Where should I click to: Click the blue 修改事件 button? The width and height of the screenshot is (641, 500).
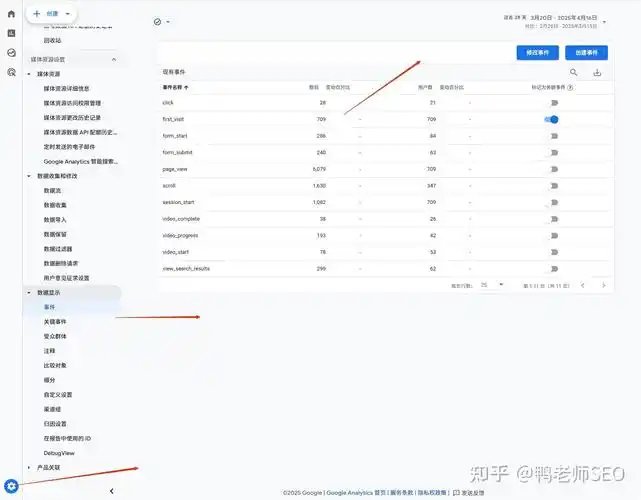[x=538, y=52]
